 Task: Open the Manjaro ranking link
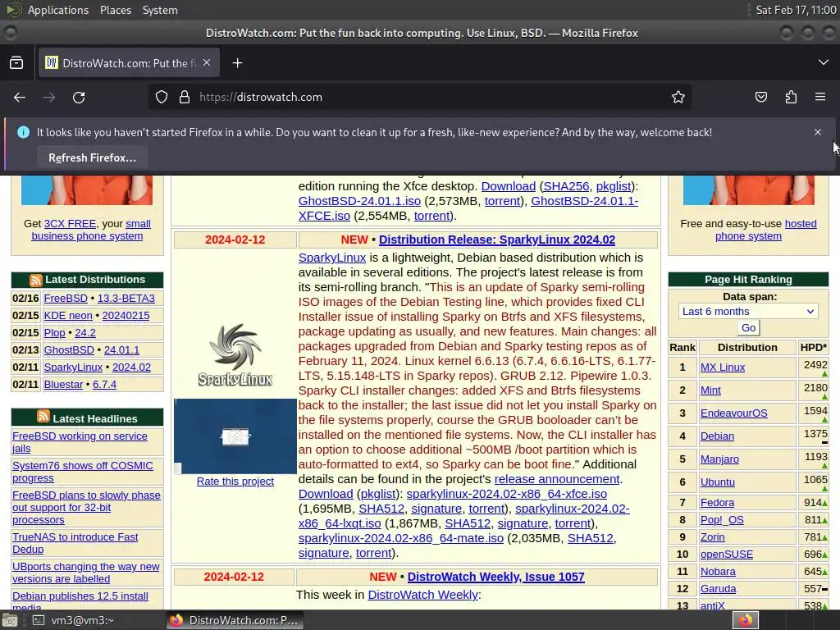tap(719, 459)
